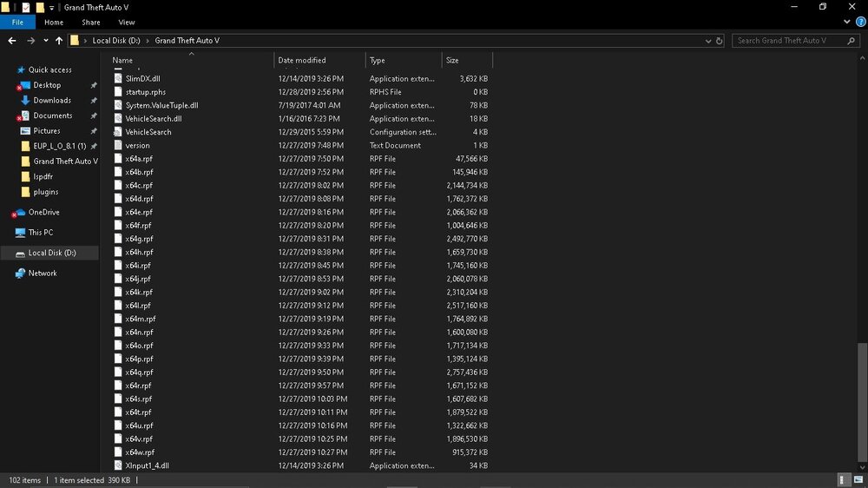Click the file list vertical scrollbar thumb
Viewport: 868px width, 488px height.
coord(862,403)
